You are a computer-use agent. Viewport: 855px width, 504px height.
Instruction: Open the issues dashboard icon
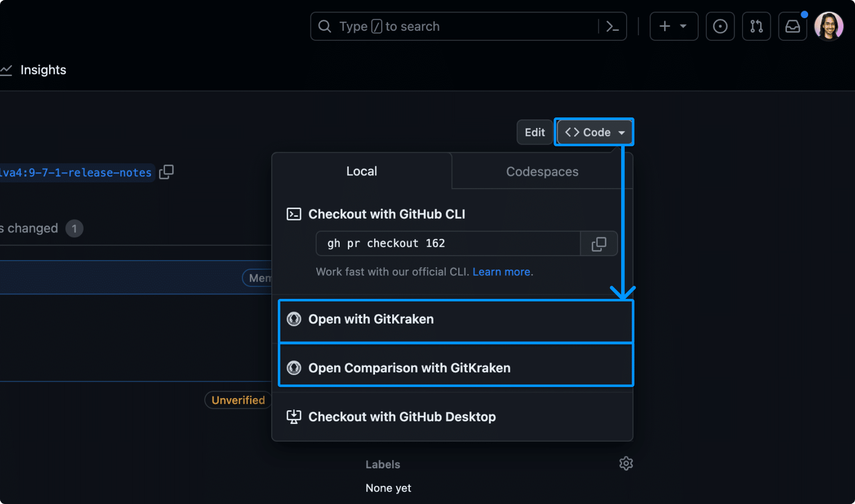point(720,26)
